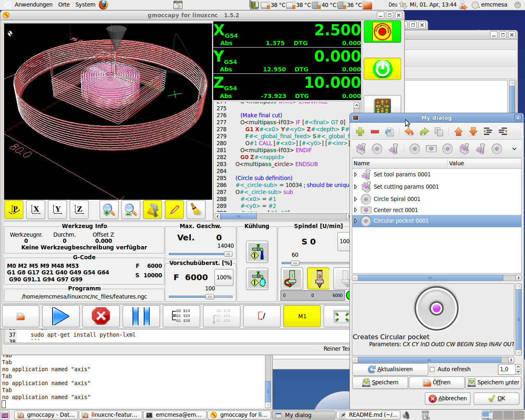
Task: Expand Set tool params 0001
Action: [x=356, y=174]
